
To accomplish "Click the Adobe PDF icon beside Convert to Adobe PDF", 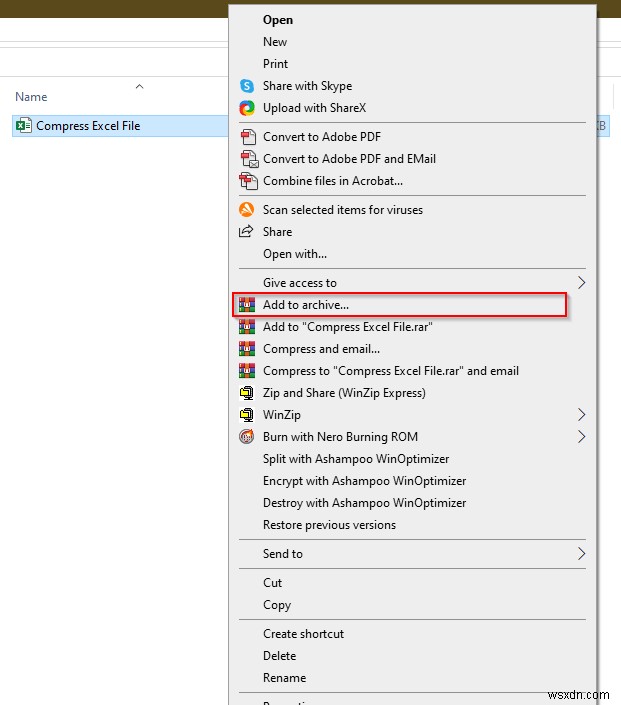I will (x=247, y=137).
